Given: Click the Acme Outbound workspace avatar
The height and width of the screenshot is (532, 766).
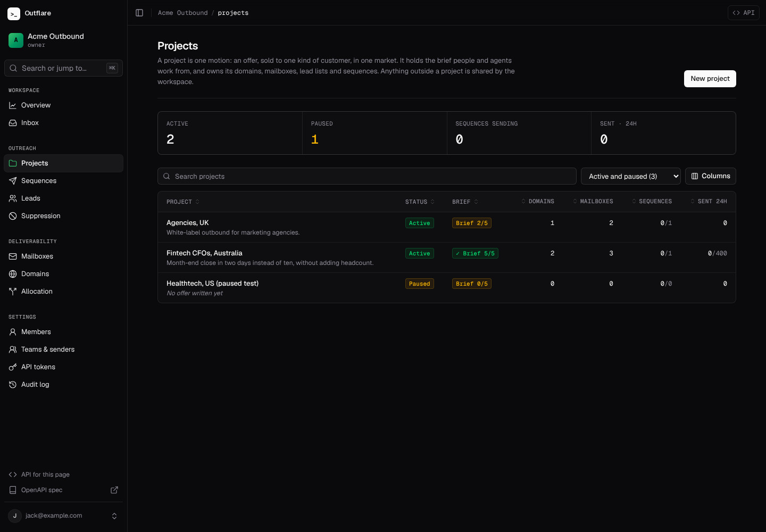Looking at the screenshot, I should [16, 40].
